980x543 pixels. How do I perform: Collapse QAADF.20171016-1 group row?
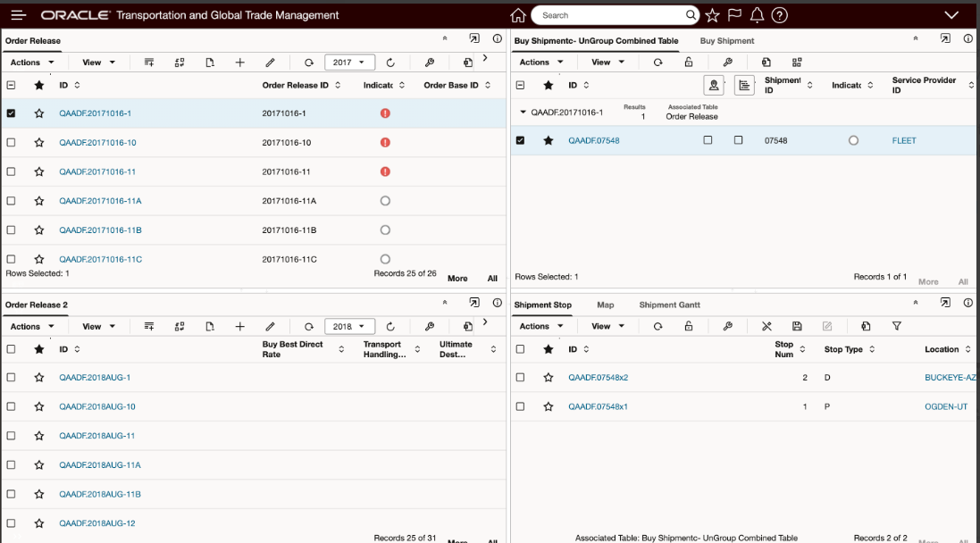(x=524, y=113)
